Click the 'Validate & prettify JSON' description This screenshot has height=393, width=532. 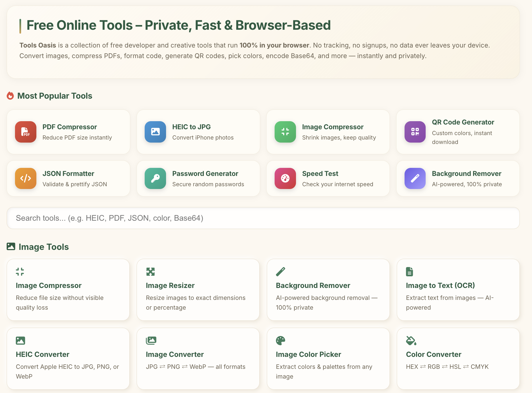[75, 184]
